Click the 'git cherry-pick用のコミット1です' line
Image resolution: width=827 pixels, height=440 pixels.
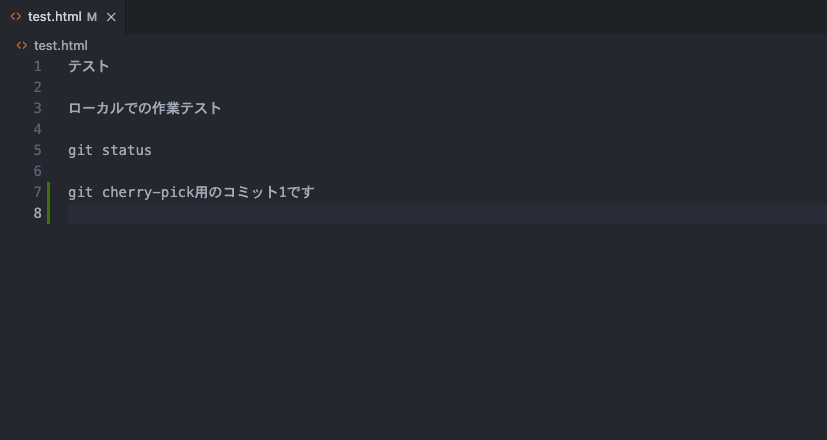pos(191,192)
